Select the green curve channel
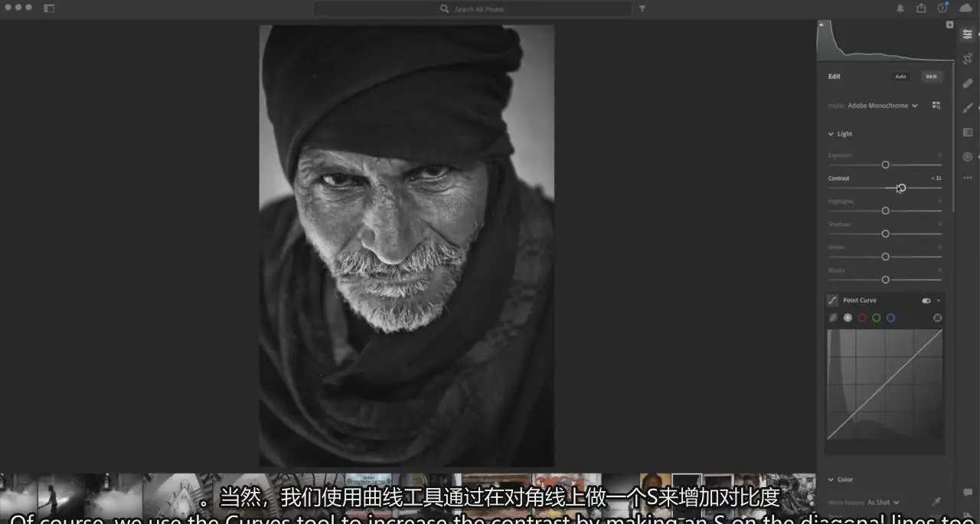 point(876,318)
